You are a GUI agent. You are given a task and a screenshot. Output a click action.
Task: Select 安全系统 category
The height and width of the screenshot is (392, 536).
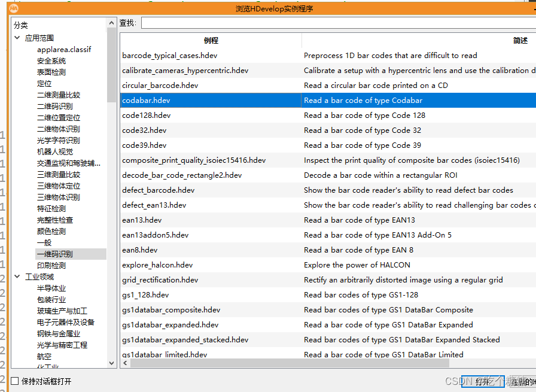coord(51,61)
